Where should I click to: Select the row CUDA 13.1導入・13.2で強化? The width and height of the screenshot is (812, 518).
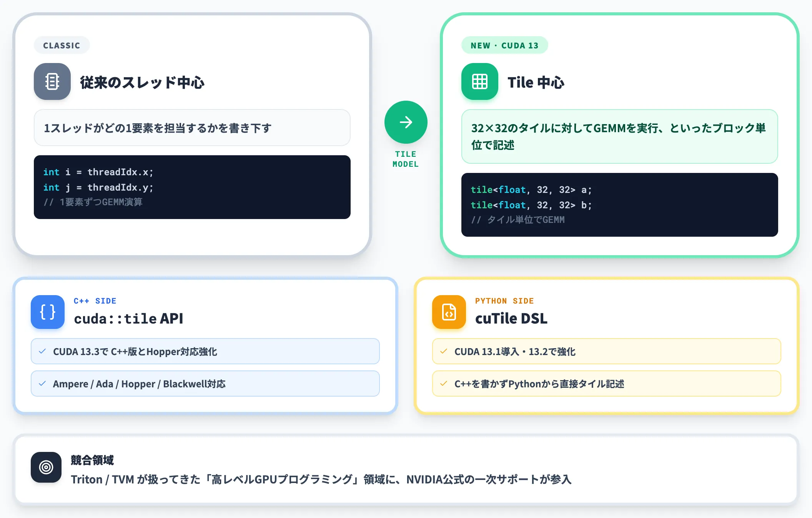[x=607, y=351]
